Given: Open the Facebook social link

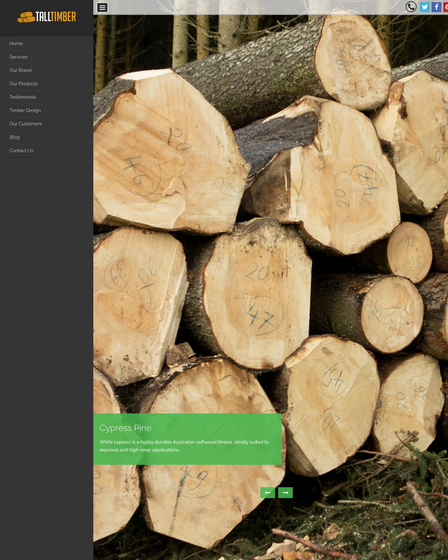Looking at the screenshot, I should (436, 7).
